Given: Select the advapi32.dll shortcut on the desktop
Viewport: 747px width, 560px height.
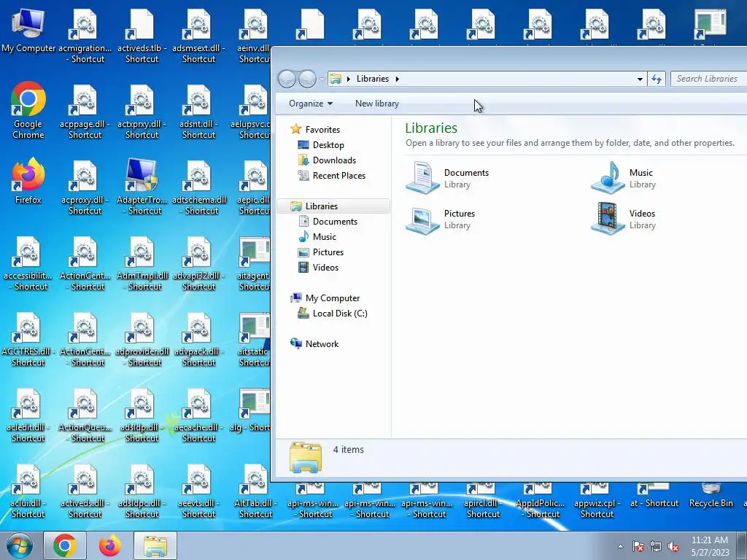Looking at the screenshot, I should click(x=198, y=262).
